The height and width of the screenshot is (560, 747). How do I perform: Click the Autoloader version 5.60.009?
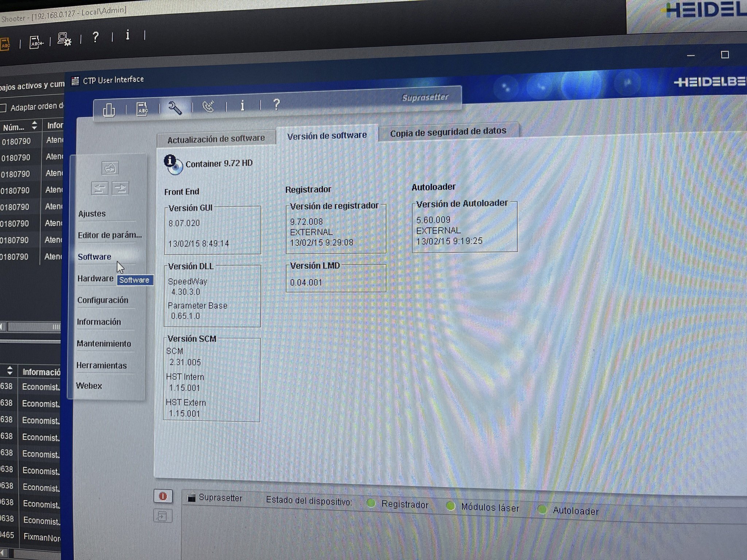(x=433, y=220)
